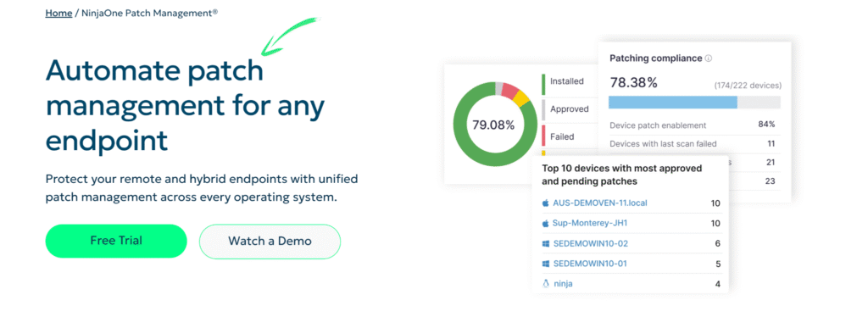Click the gray Approved legend color bar
The image size is (868, 328).
point(543,110)
